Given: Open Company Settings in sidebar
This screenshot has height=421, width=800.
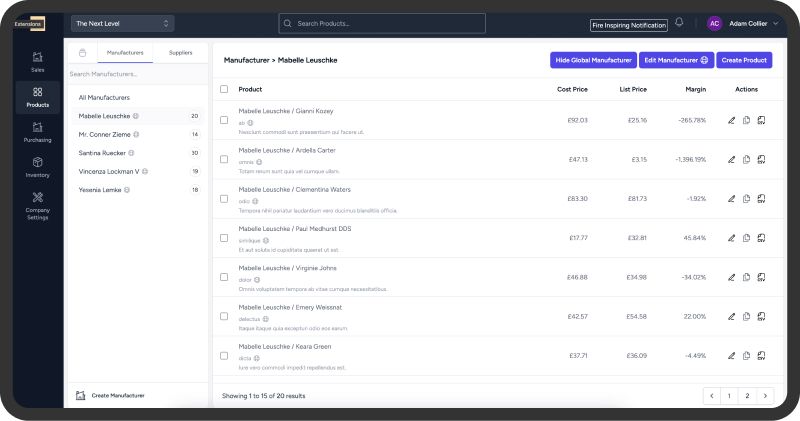Looking at the screenshot, I should (x=37, y=205).
